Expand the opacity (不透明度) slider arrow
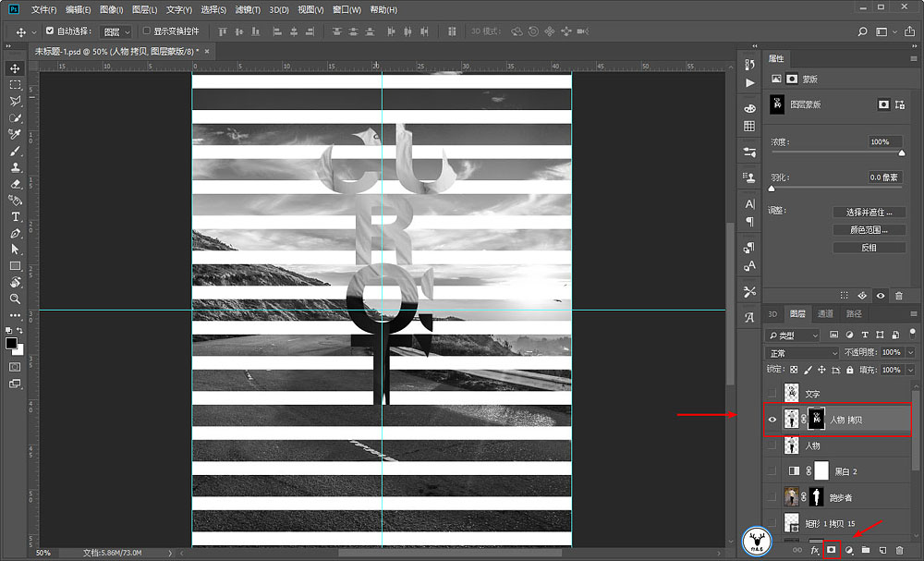Image resolution: width=924 pixels, height=561 pixels. 910,352
